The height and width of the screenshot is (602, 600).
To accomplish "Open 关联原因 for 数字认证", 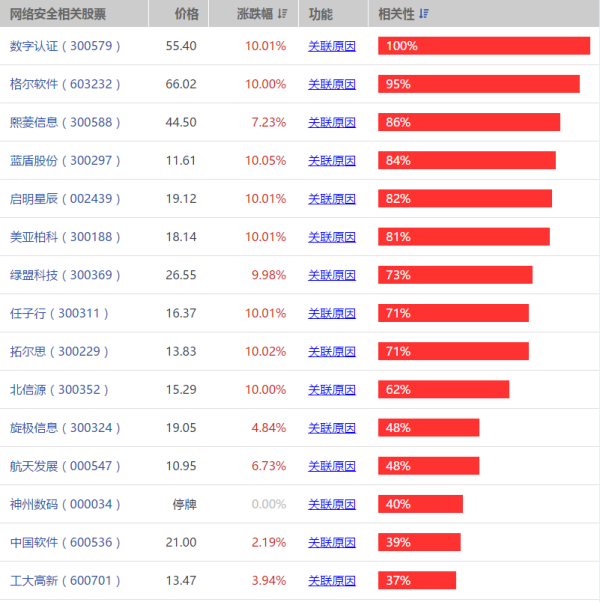I will point(332,46).
